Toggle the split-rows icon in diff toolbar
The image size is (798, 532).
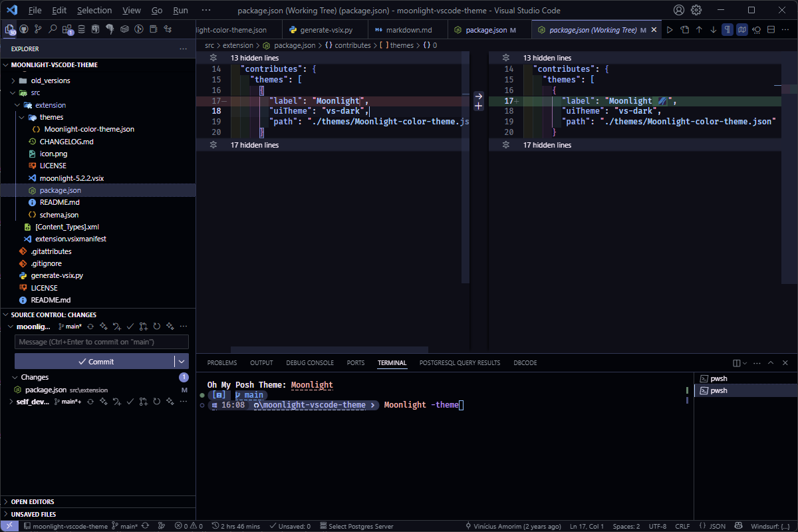tap(771, 30)
